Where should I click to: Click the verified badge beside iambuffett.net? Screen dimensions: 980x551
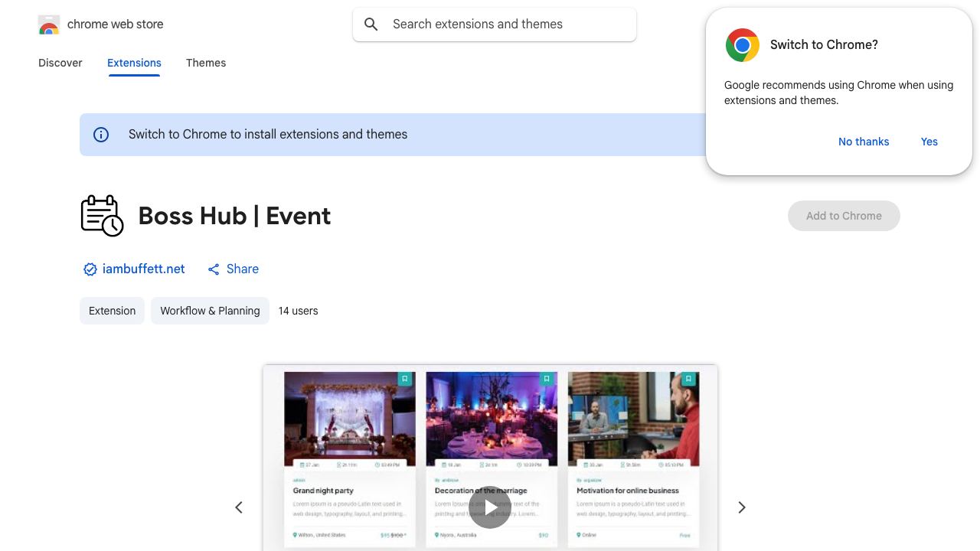point(90,269)
